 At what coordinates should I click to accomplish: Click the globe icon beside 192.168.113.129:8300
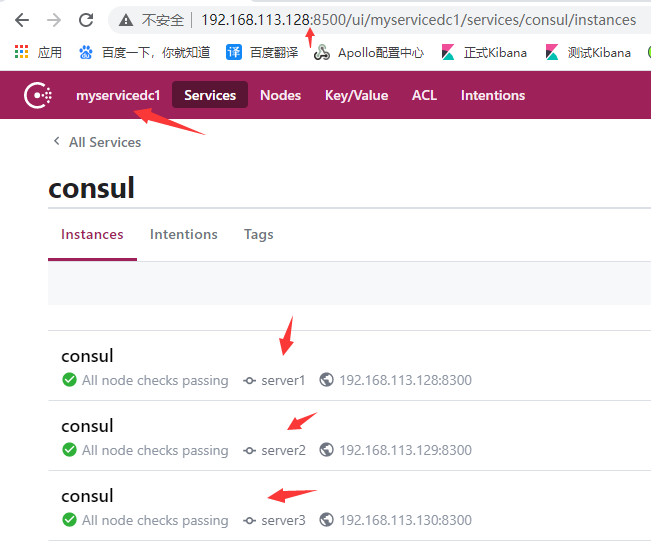tap(326, 450)
